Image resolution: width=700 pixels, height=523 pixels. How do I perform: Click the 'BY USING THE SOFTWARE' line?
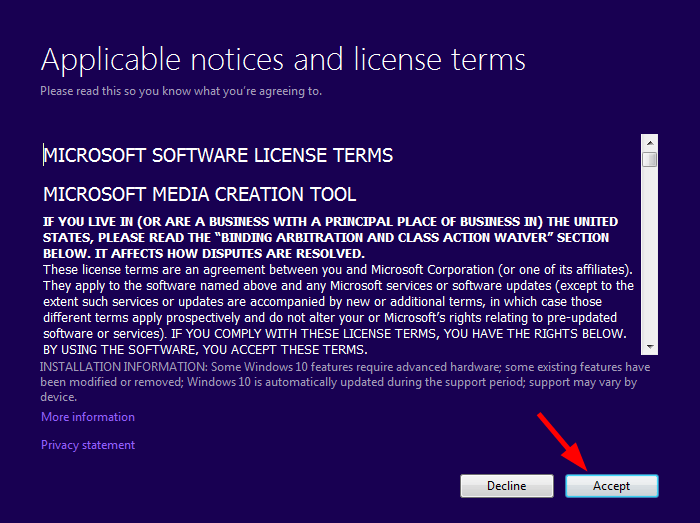tap(205, 349)
